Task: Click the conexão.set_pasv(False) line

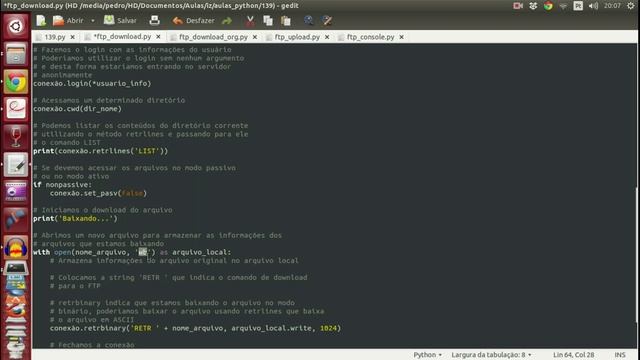Action: tap(98, 193)
